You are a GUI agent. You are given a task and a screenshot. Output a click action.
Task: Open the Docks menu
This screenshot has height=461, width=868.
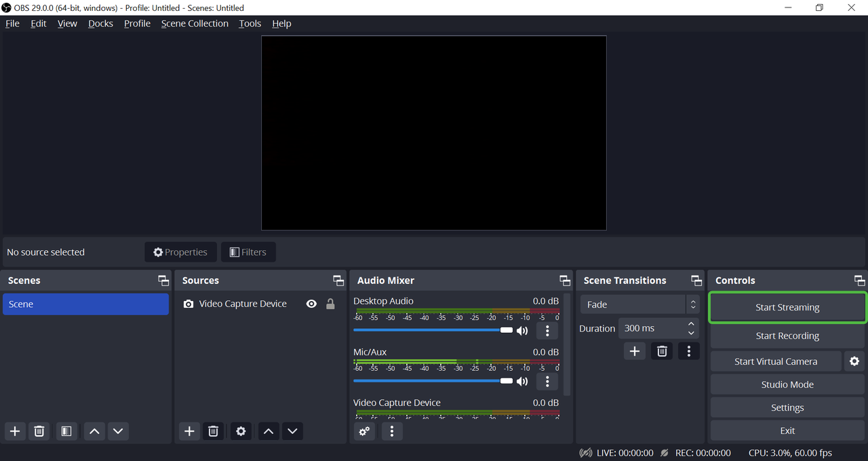tap(100, 24)
